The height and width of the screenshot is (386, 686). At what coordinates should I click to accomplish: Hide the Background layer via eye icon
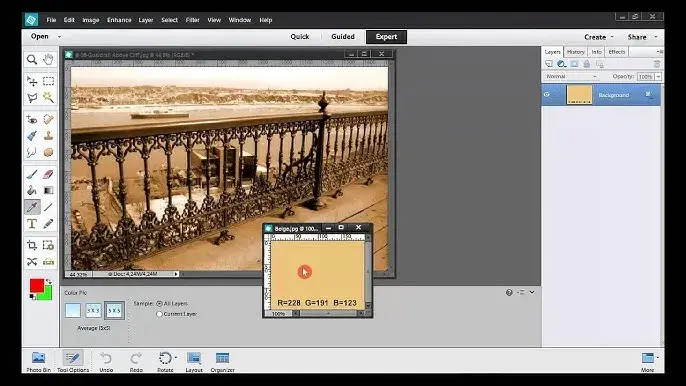click(x=546, y=95)
